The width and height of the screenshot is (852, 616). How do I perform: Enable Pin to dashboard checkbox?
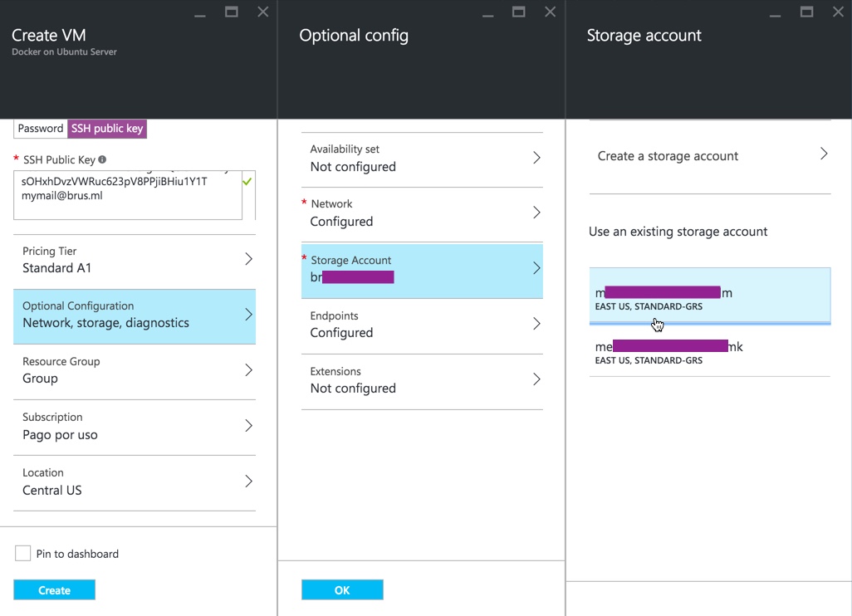[x=23, y=554]
